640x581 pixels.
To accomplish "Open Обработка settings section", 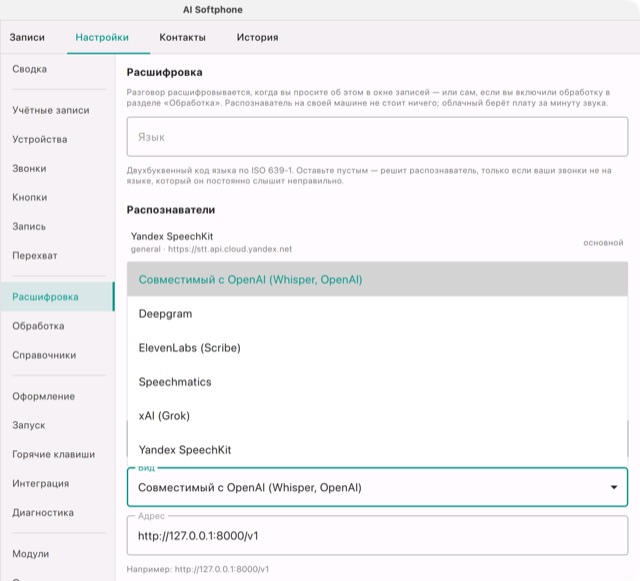I will click(x=58, y=326).
